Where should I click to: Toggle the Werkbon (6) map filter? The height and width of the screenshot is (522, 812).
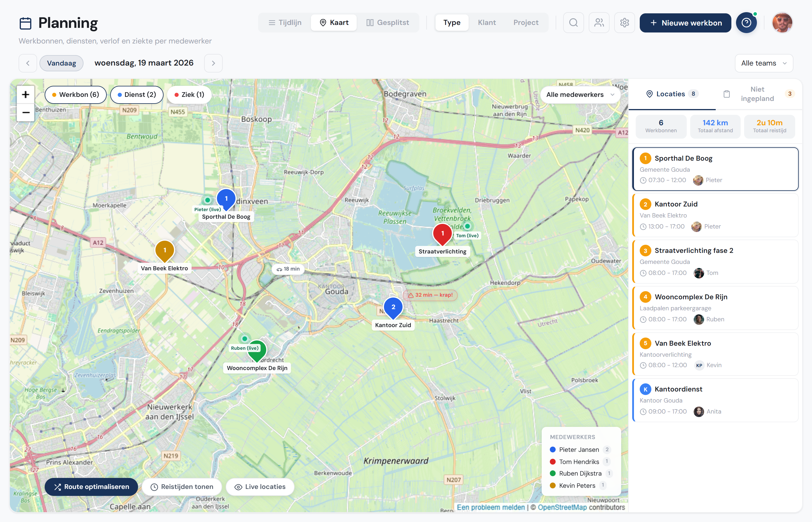point(75,95)
